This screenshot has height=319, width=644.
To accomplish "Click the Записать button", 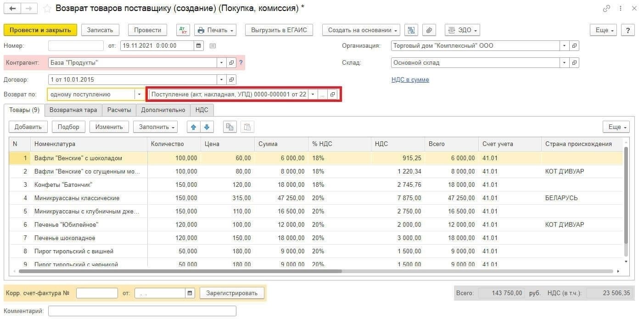I will 100,30.
